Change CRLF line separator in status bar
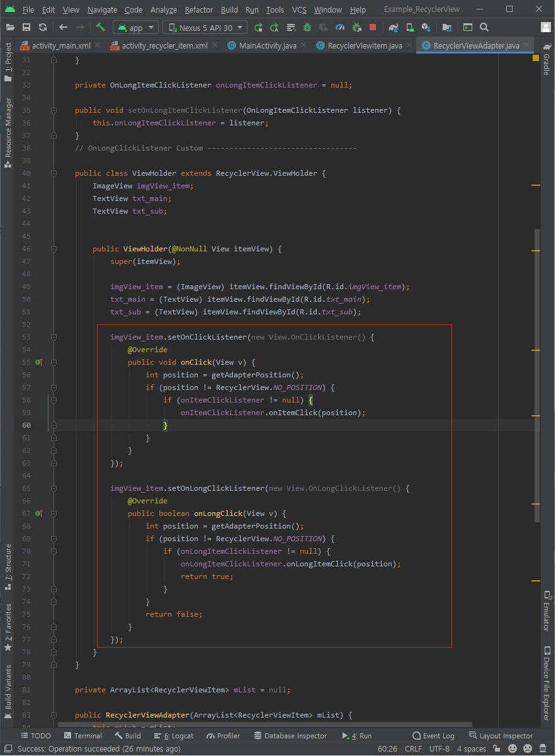556x756 pixels. [414, 749]
